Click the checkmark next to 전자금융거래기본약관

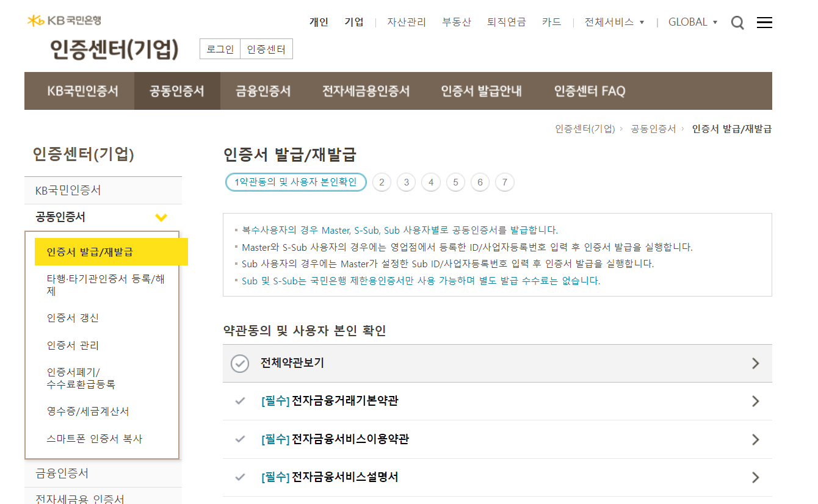(240, 401)
